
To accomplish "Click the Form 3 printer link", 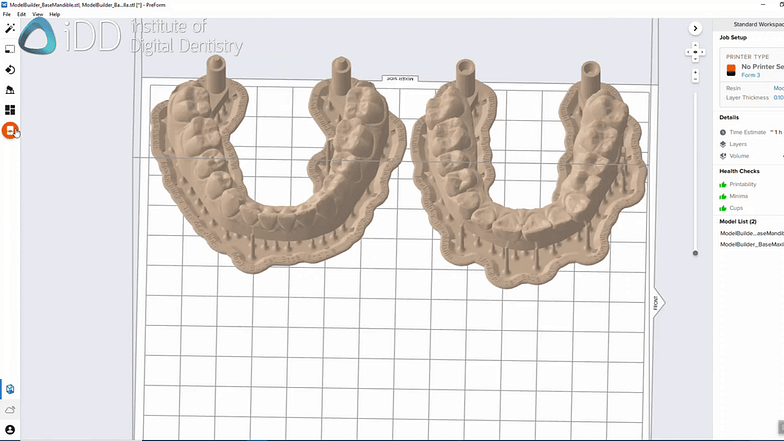I will (751, 74).
